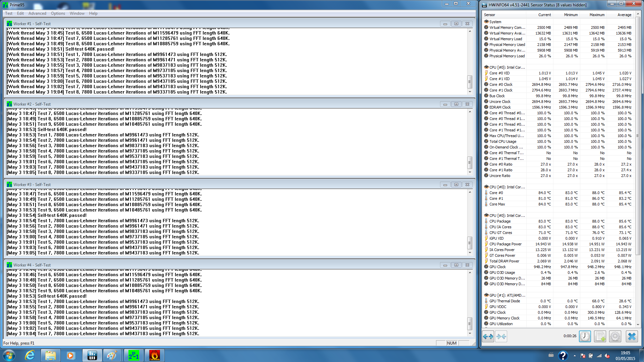
Task: Open Windows Explorer folder in the taskbar
Action: (x=51, y=355)
